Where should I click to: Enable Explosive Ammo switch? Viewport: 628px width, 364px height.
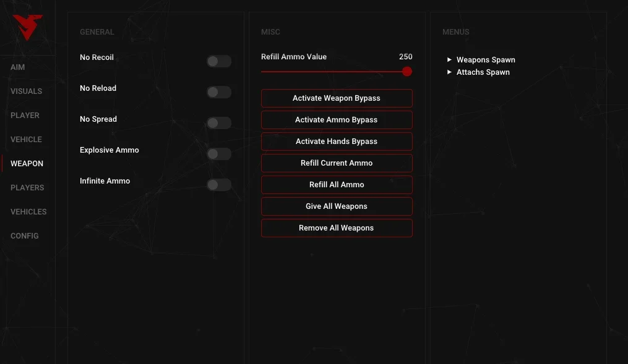pos(218,154)
